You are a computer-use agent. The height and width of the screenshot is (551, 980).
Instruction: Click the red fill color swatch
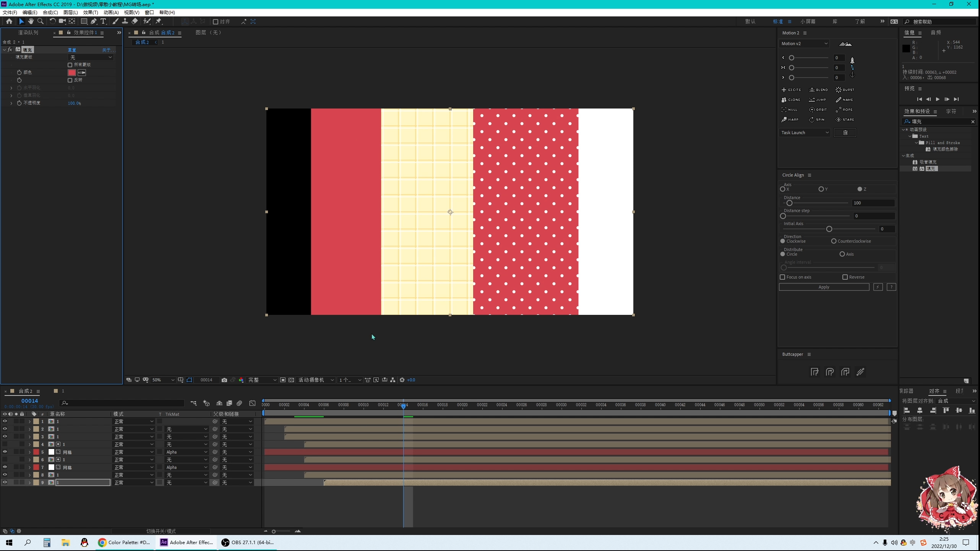pos(72,73)
